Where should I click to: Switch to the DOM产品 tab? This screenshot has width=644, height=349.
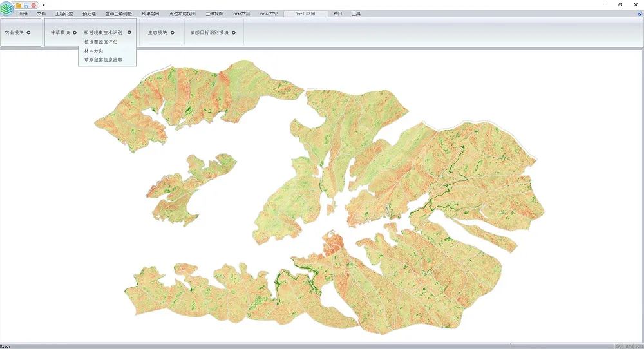point(269,14)
